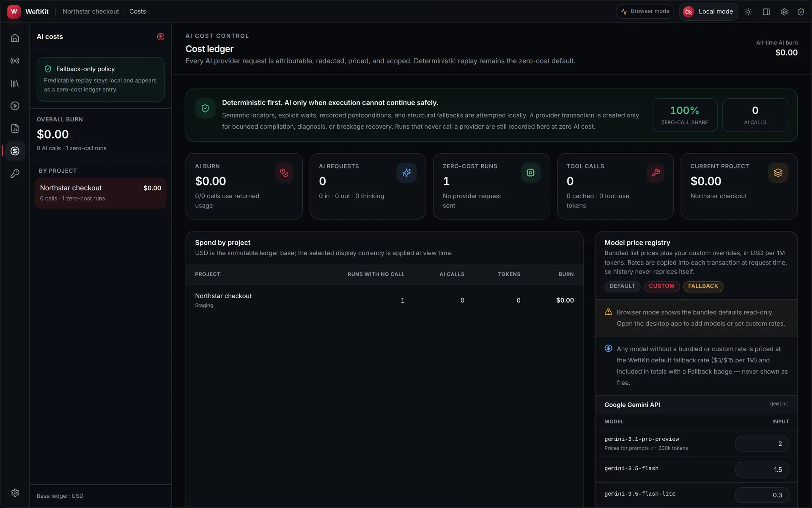Click the AI Requests sparkle icon

point(406,173)
